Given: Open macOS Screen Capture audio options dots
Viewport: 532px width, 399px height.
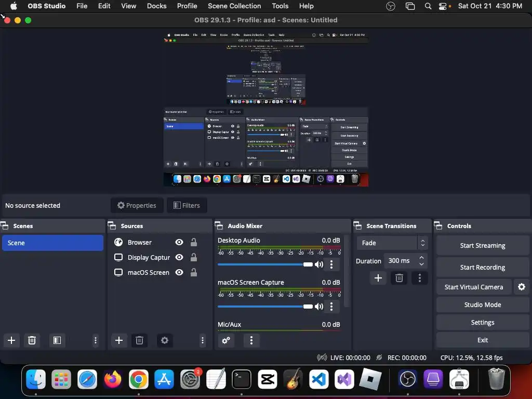Looking at the screenshot, I should tap(331, 307).
